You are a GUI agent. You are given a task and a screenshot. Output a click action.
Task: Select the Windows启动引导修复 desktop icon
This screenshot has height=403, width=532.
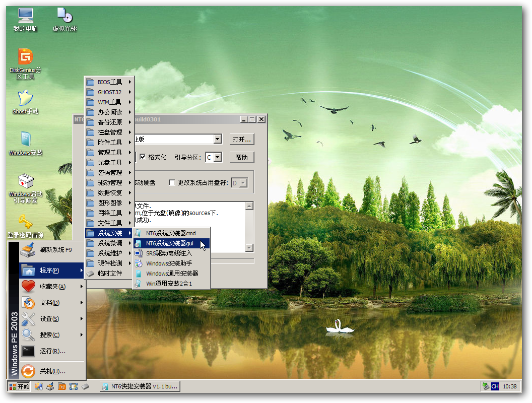tap(26, 188)
